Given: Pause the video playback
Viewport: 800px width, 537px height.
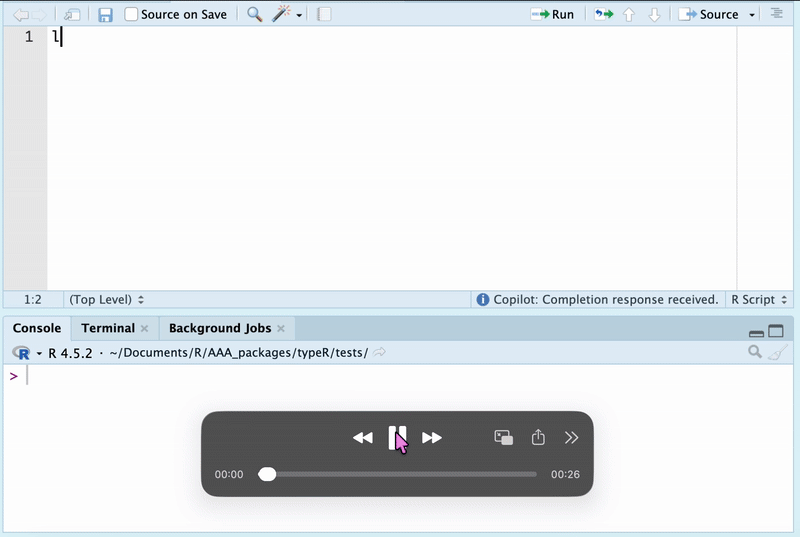Looking at the screenshot, I should (397, 438).
